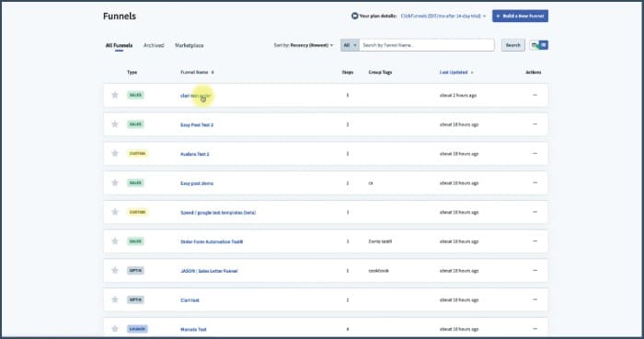Sort by Funnel Name column header
Viewport: 644px width, 339px height.
pos(197,72)
